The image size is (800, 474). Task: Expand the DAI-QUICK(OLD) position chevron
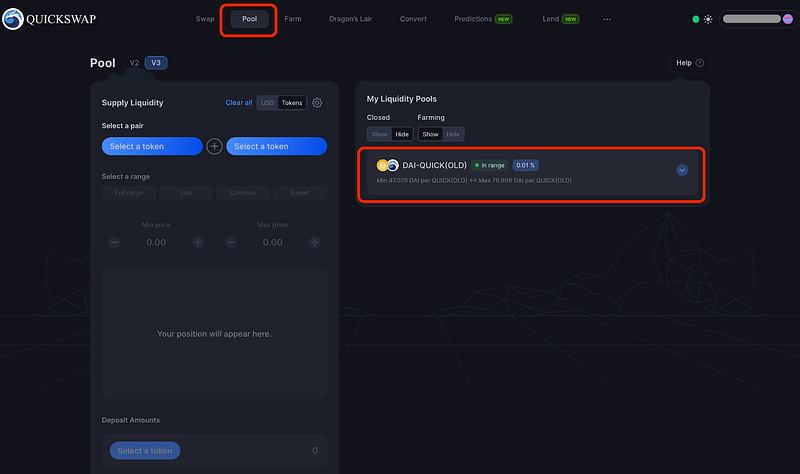(x=682, y=170)
